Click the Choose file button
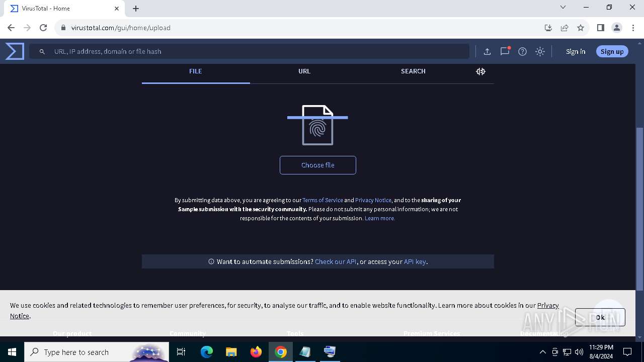The image size is (644, 362). [317, 165]
